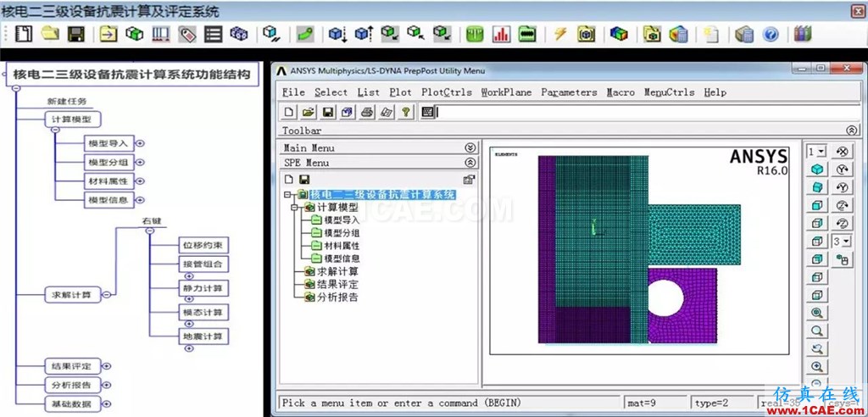Click the green curved-path icon in top toolbar
Image resolution: width=868 pixels, height=417 pixels.
click(304, 35)
